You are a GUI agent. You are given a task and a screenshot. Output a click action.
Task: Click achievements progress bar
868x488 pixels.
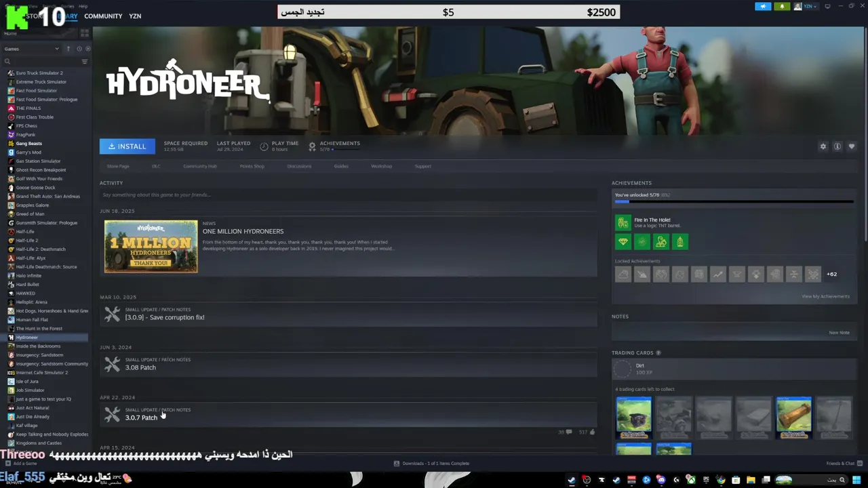[x=734, y=202]
